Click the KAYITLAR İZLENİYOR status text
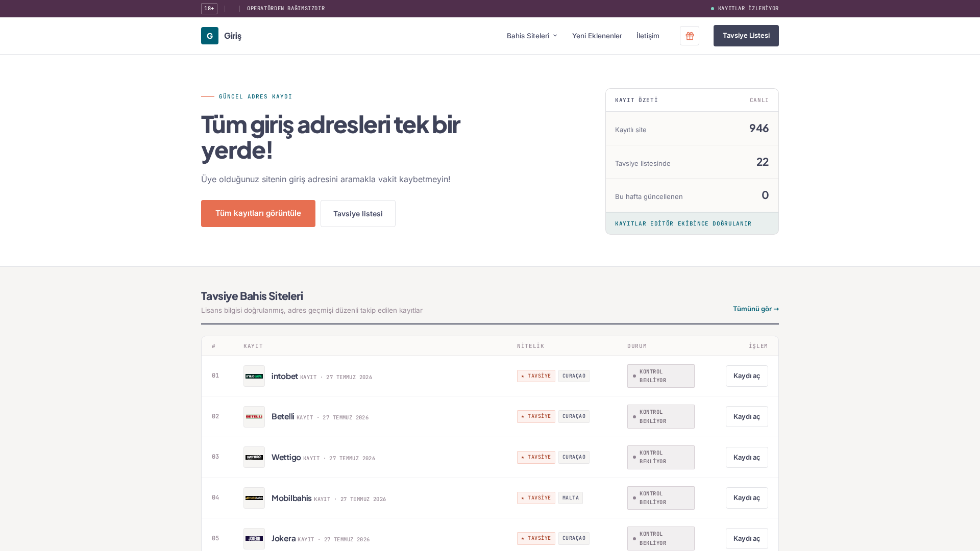 click(x=748, y=9)
